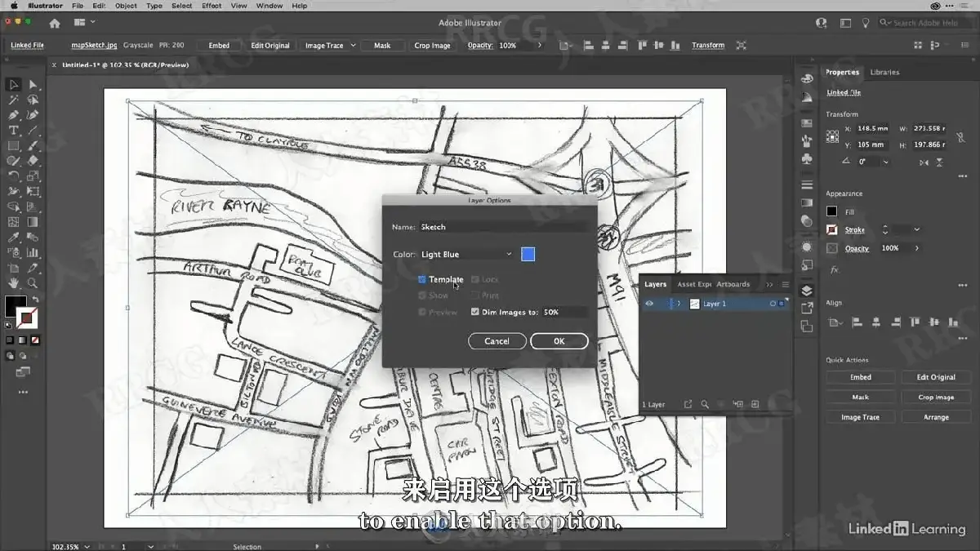980x551 pixels.
Task: Select the Rectangle tool
Action: (x=14, y=146)
